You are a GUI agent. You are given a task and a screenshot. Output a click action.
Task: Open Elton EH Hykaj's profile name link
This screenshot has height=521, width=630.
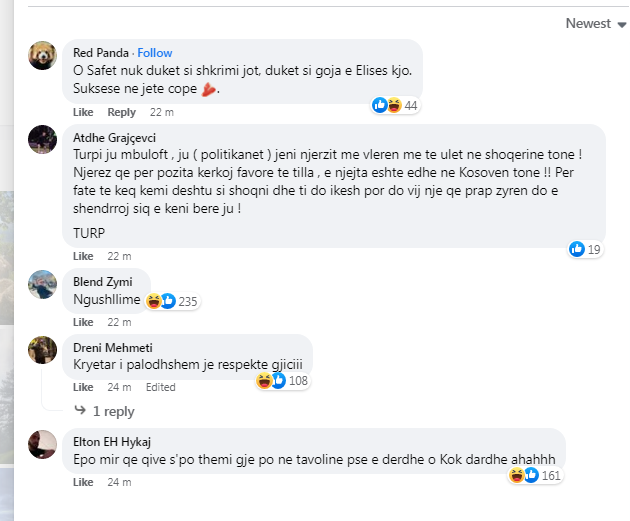pos(112,441)
